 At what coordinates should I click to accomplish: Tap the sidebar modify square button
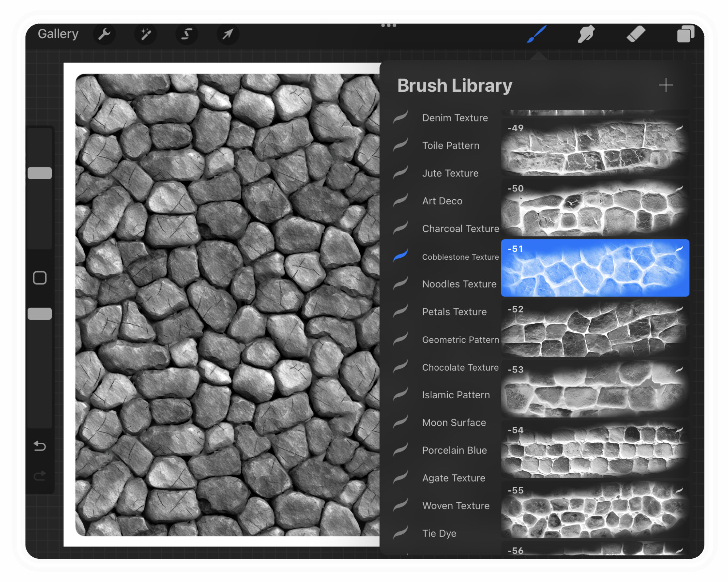point(39,277)
